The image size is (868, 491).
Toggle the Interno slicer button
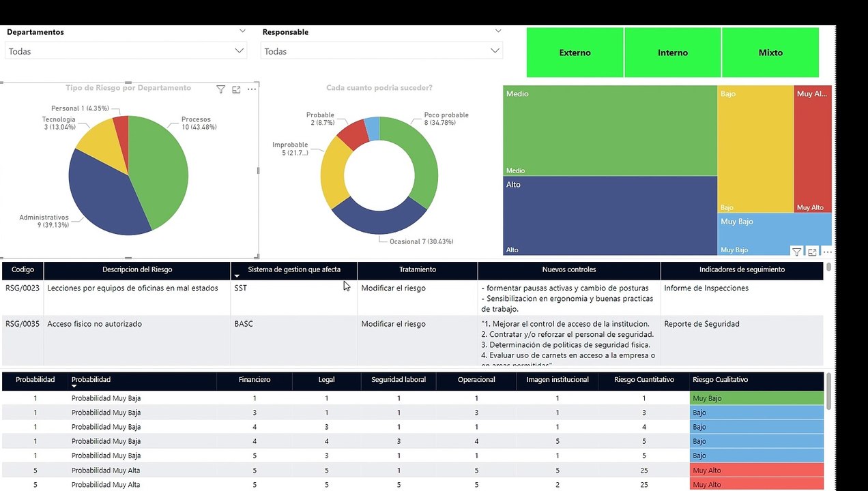pyautogui.click(x=673, y=53)
